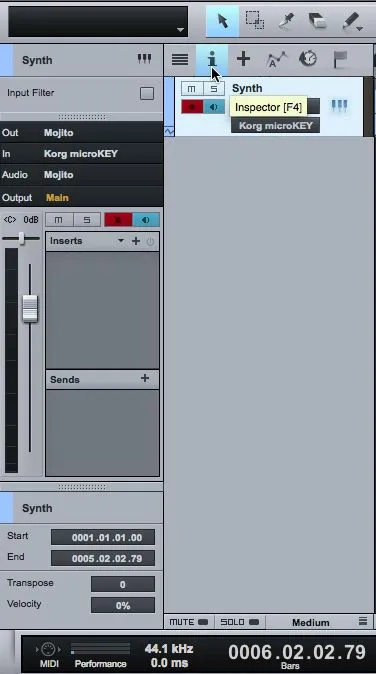Mute channel in Inspector strip
This screenshot has height=674, width=376.
[x=59, y=220]
